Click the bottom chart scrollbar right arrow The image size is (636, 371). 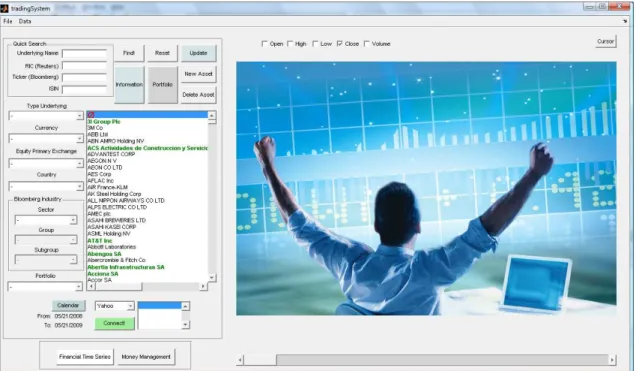tap(612, 360)
